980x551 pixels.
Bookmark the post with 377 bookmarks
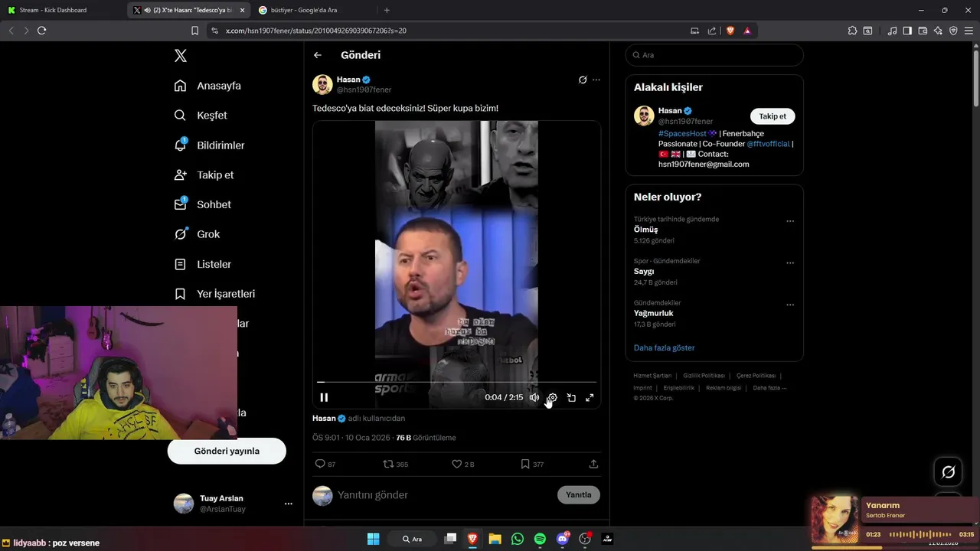pos(532,464)
